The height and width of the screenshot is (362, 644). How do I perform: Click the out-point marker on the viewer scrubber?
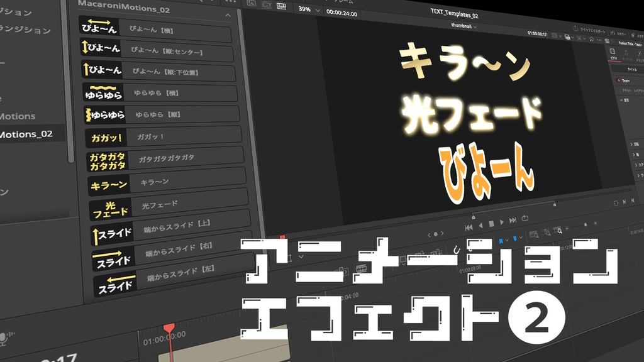point(555,204)
